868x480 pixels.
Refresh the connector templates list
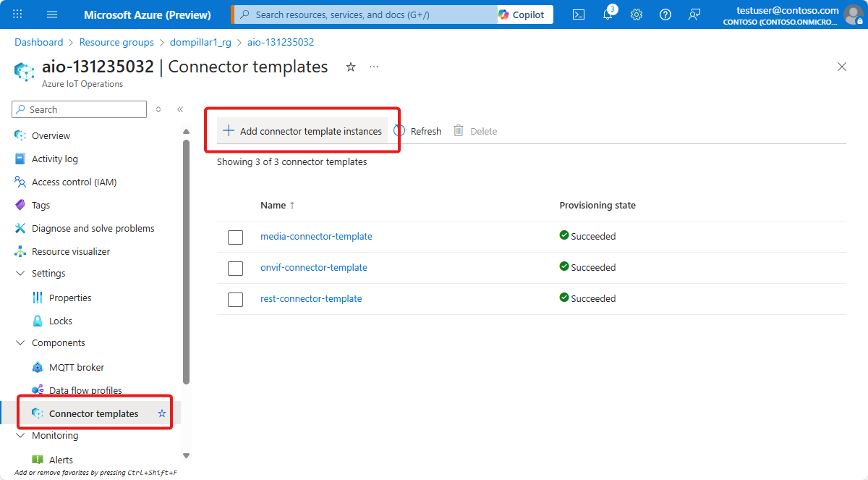click(417, 131)
